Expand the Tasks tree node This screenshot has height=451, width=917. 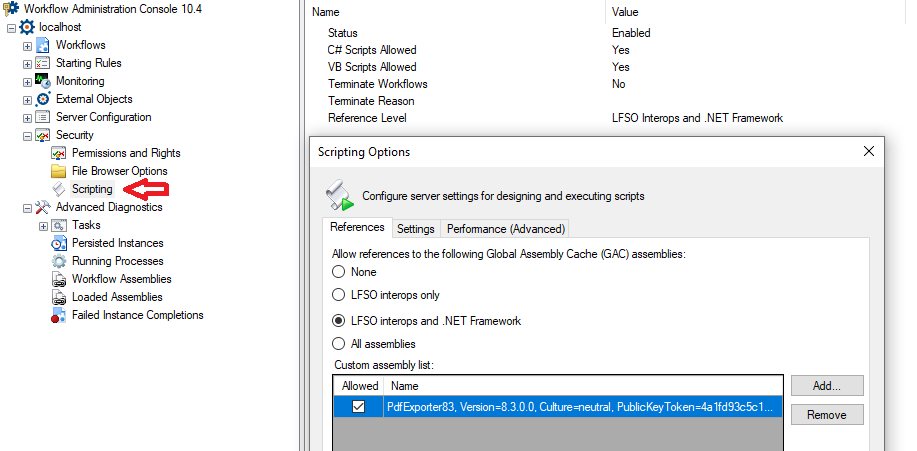(x=43, y=225)
